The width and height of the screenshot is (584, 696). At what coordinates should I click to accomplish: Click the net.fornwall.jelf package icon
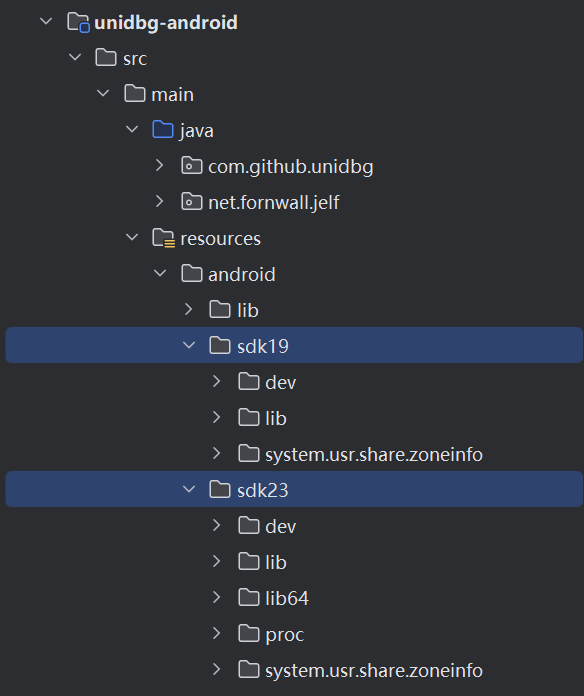192,202
